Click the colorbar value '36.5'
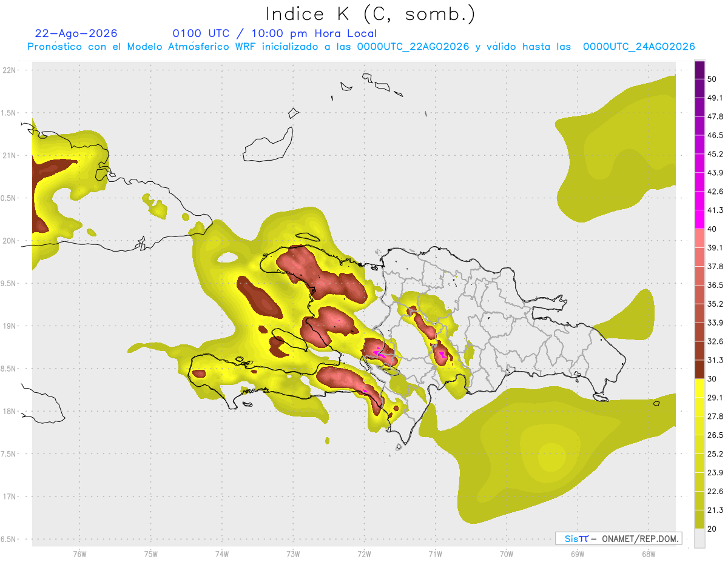This screenshot has height=562, width=728. [715, 286]
